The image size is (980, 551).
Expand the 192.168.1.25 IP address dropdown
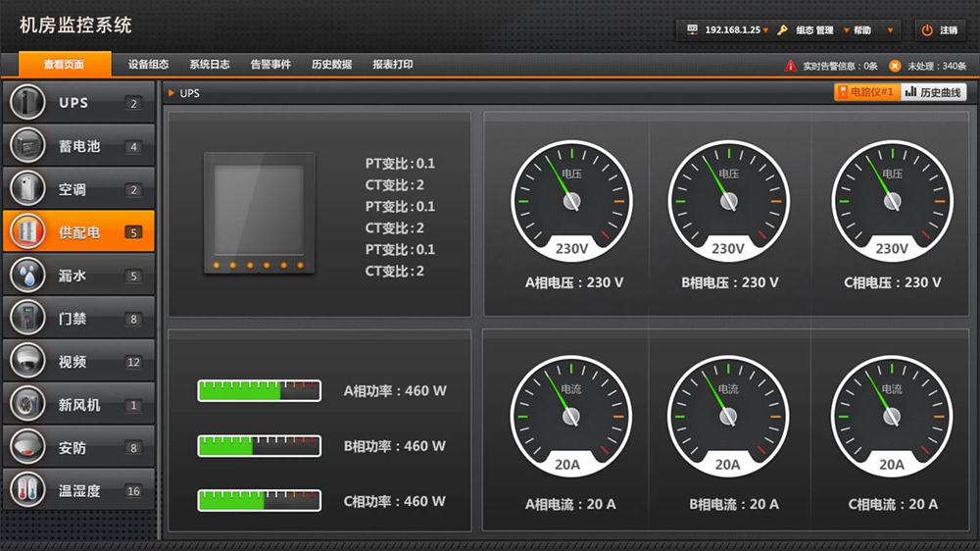point(765,30)
